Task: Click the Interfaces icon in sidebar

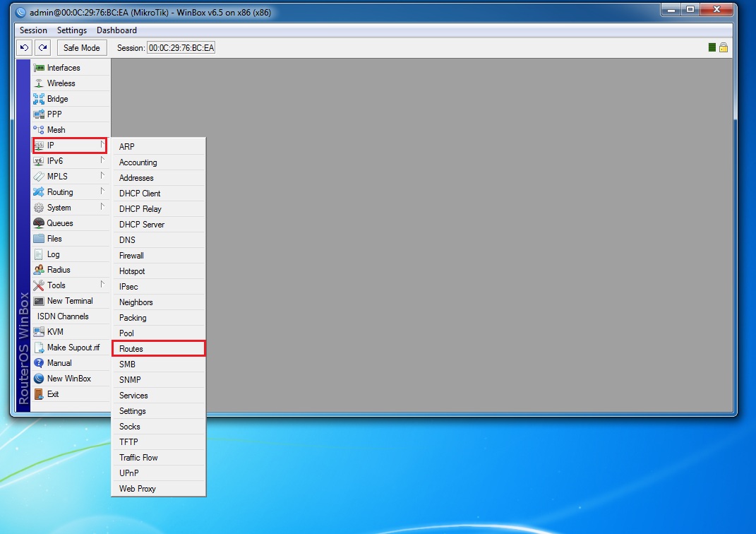Action: click(x=39, y=68)
